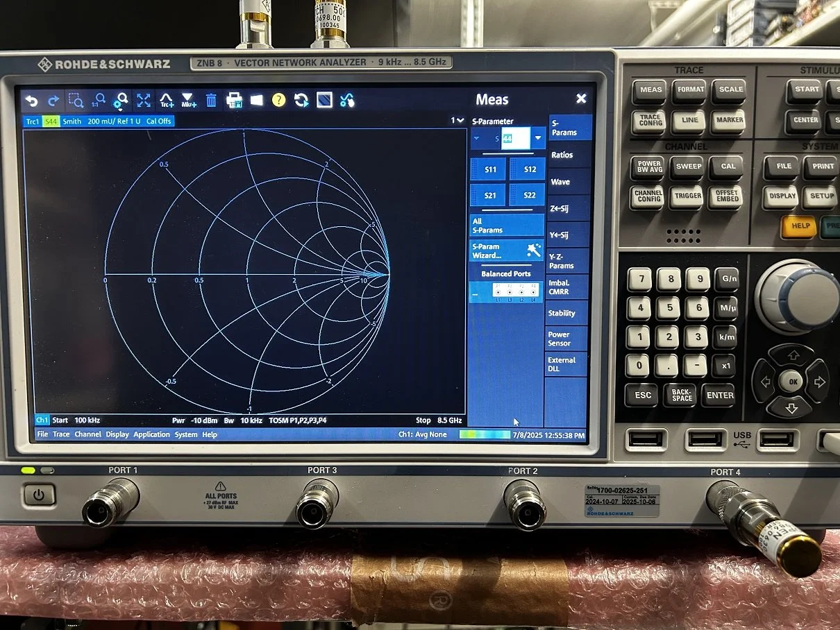
Task: Open the Channel menu
Action: coord(88,434)
